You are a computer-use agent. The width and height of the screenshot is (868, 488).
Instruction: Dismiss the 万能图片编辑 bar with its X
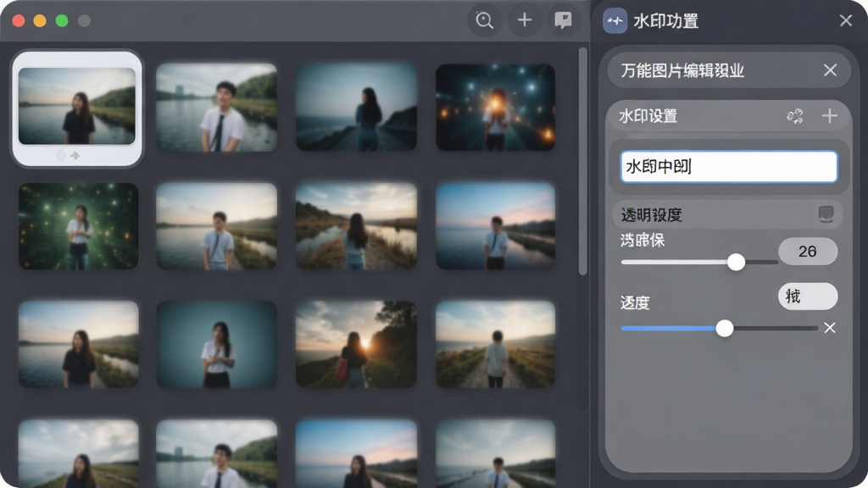(830, 70)
